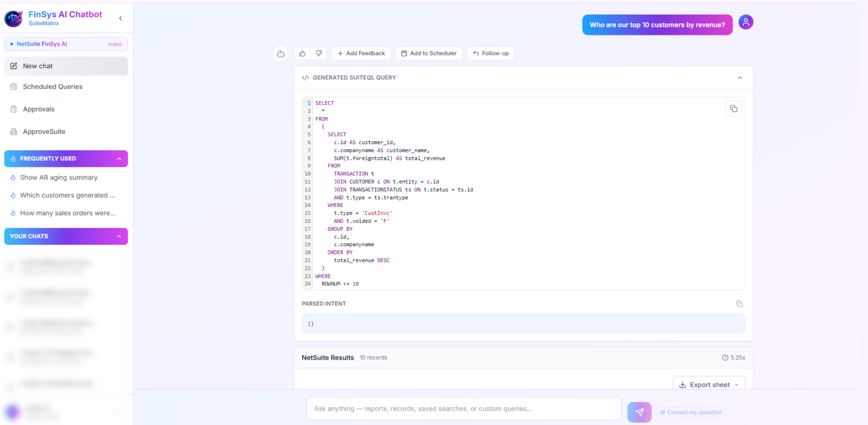Click the Scheduled Queries clock icon
Screen dimensions: 868x425
click(14, 87)
